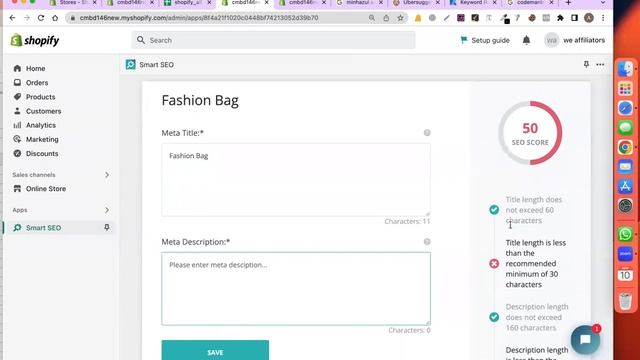
Task: Open the we affiliators account menu
Action: [x=575, y=40]
